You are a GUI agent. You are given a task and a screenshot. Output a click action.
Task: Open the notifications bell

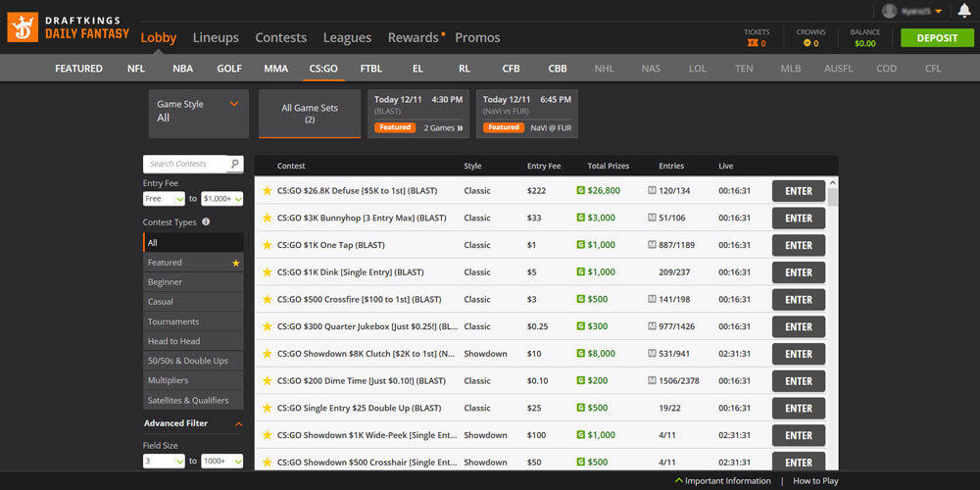pos(963,11)
